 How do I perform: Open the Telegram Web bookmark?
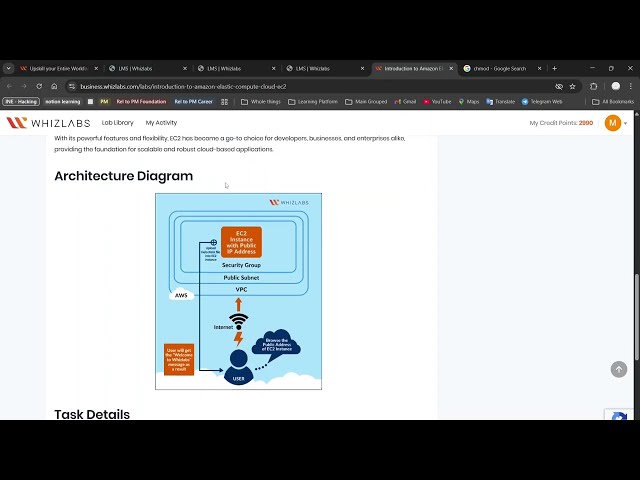click(x=542, y=102)
